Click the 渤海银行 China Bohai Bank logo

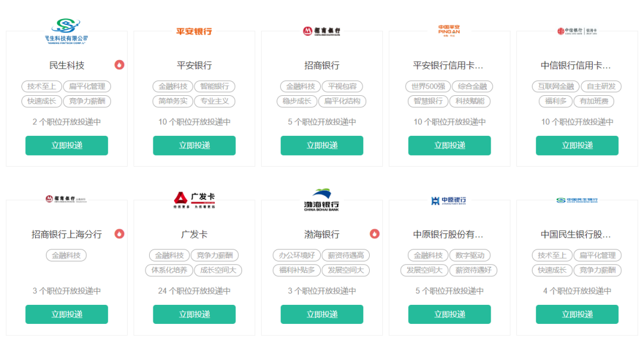coord(321,200)
